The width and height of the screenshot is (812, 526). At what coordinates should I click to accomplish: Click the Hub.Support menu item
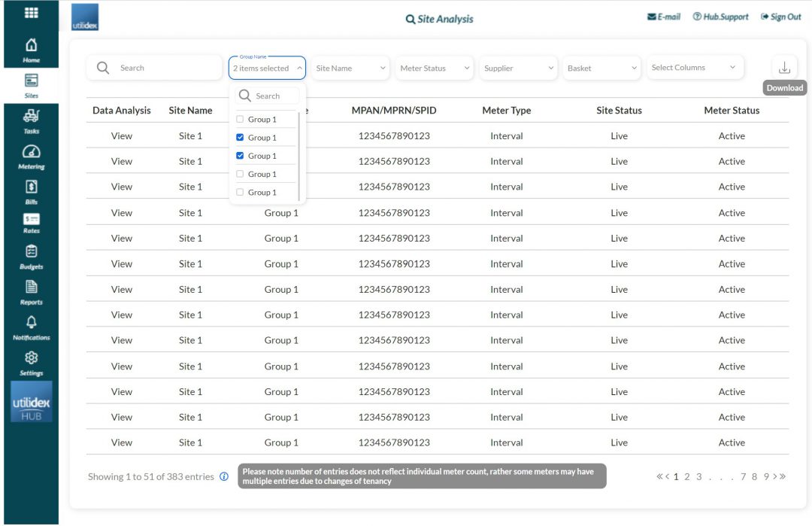pos(720,17)
